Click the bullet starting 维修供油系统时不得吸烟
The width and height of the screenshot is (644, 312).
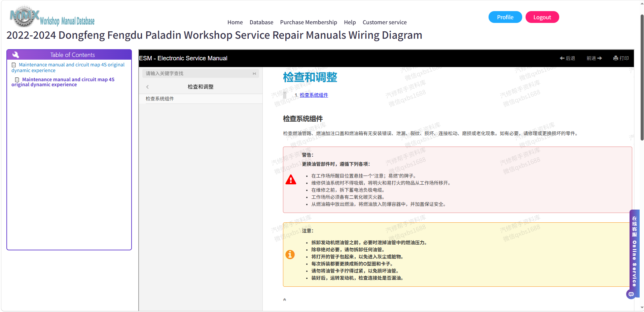pyautogui.click(x=382, y=183)
